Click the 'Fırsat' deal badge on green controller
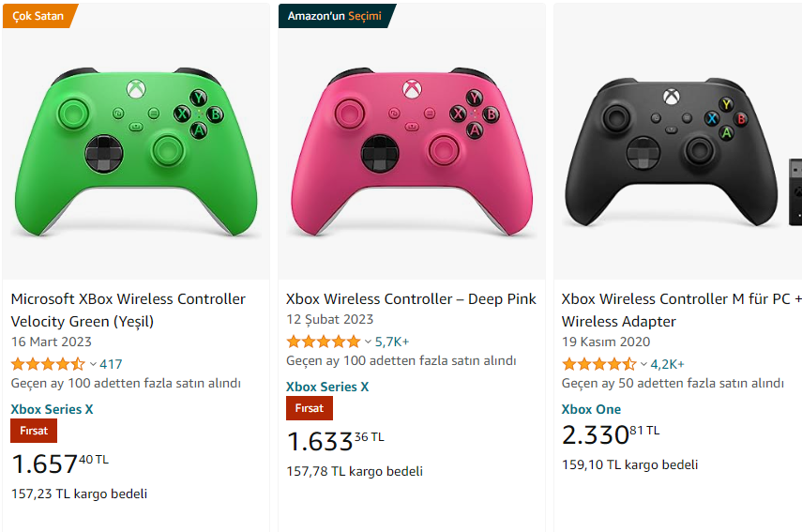This screenshot has height=532, width=802. [34, 431]
